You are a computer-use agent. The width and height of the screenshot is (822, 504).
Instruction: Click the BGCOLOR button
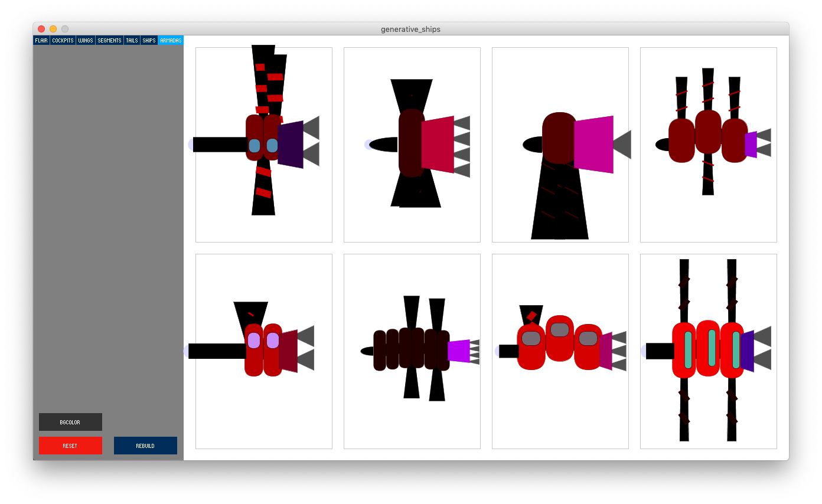(70, 422)
